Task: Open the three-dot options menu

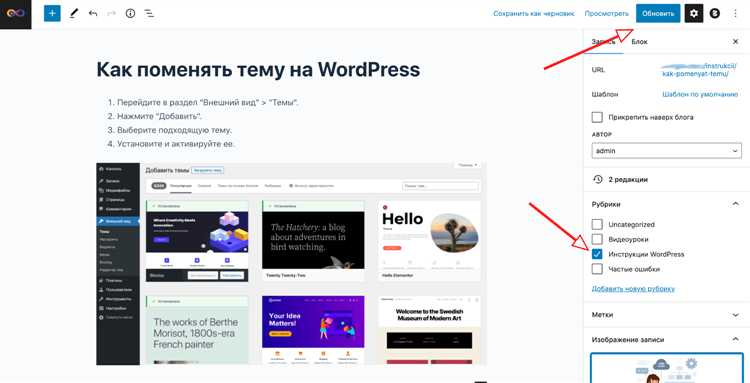Action: click(736, 13)
